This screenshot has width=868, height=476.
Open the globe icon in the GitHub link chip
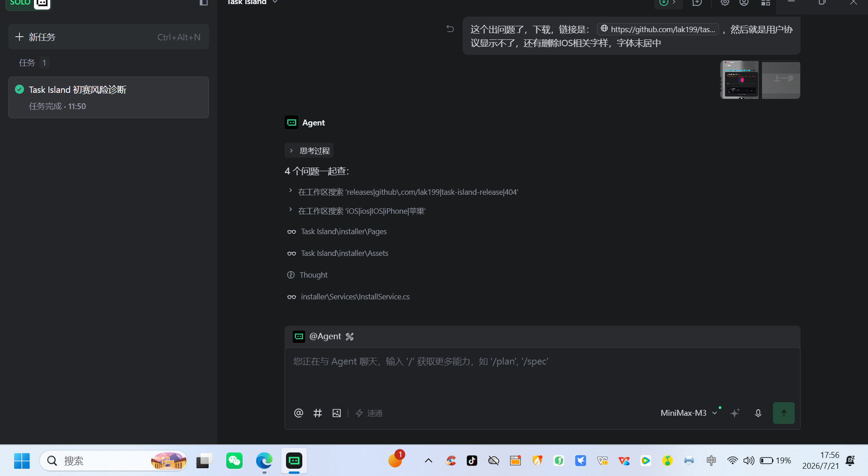[604, 29]
